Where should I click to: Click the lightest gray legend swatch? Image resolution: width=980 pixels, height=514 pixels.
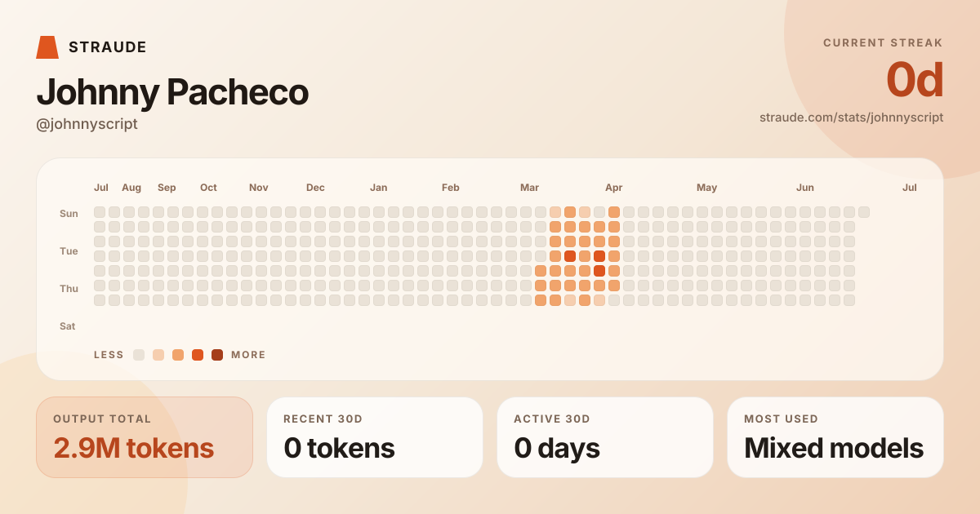tap(139, 355)
